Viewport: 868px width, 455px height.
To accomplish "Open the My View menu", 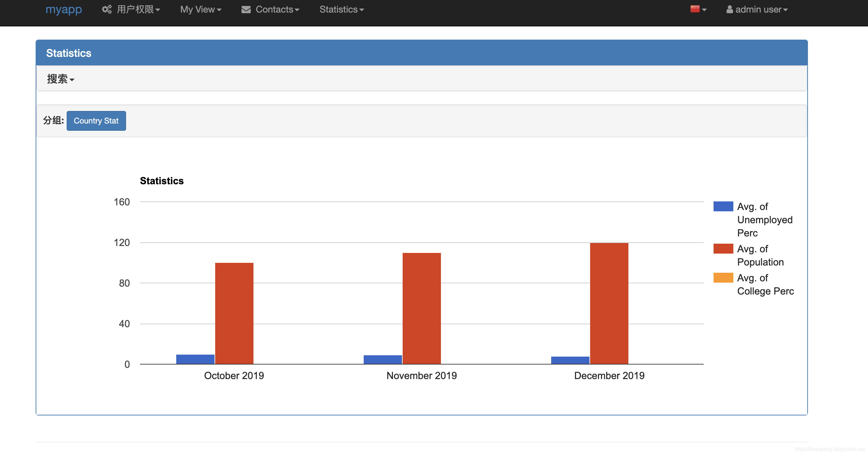I will [201, 10].
